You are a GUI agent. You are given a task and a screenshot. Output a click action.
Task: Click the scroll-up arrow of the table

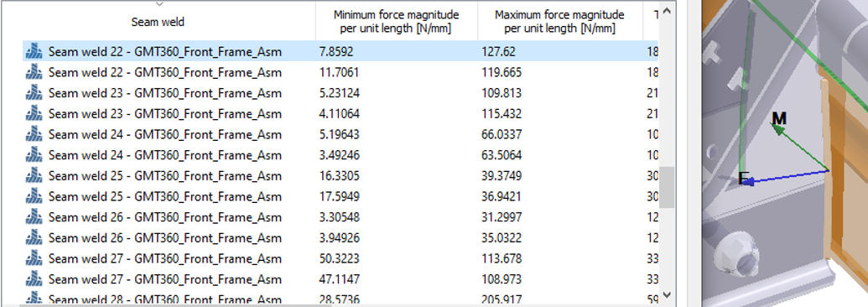(x=667, y=11)
